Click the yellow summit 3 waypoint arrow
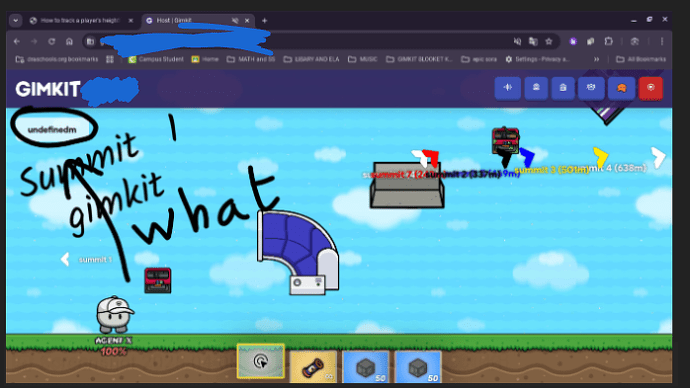The height and width of the screenshot is (388, 690). point(600,157)
